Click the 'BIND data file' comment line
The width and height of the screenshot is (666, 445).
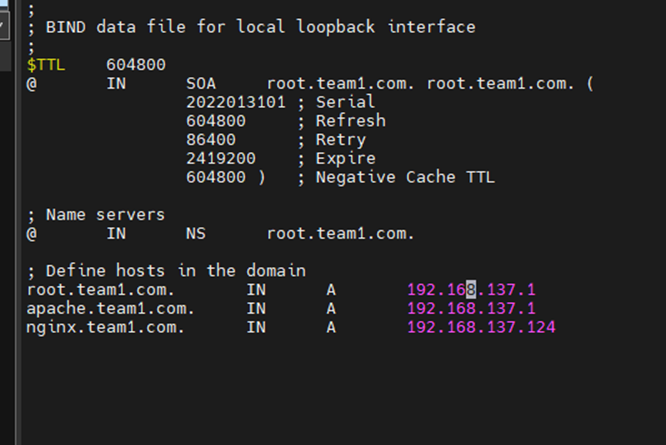click(x=251, y=27)
